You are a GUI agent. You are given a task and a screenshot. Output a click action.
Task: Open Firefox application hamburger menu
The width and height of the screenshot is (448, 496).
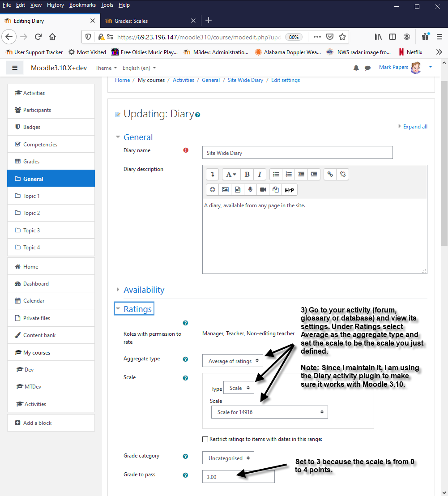[439, 37]
